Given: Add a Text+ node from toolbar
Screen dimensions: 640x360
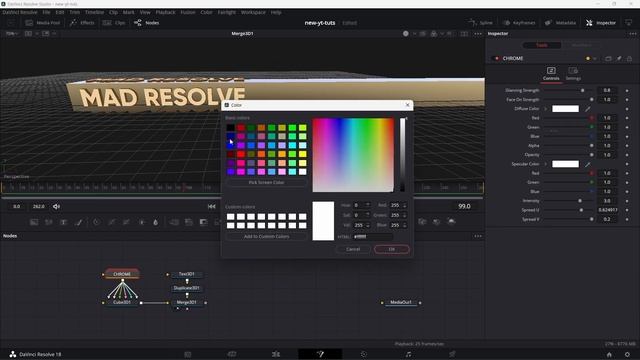Looking at the screenshot, I should [x=64, y=222].
